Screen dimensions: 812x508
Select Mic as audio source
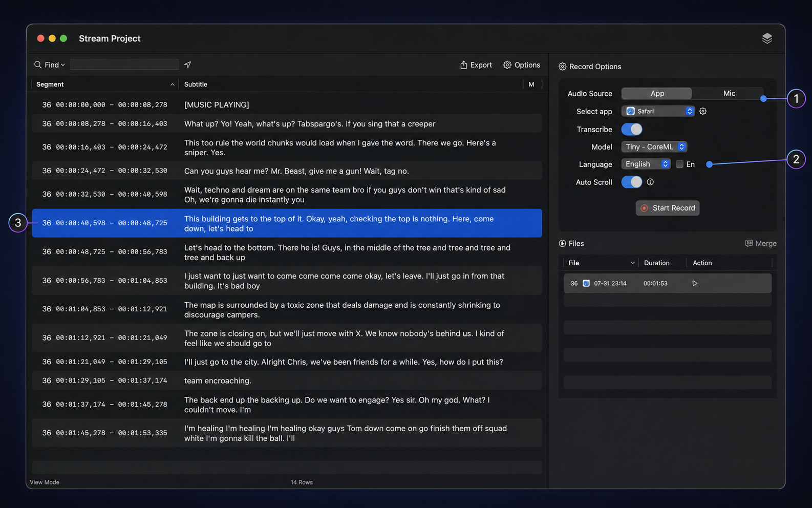(x=729, y=93)
